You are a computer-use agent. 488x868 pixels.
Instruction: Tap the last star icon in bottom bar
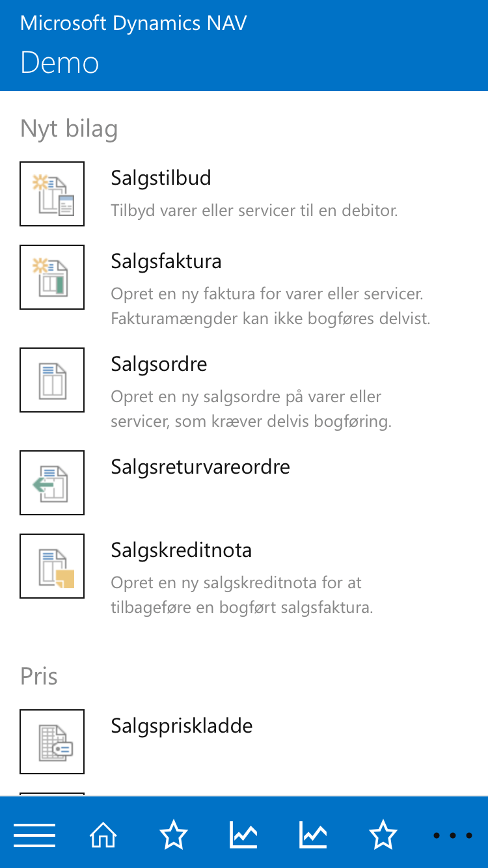(383, 835)
